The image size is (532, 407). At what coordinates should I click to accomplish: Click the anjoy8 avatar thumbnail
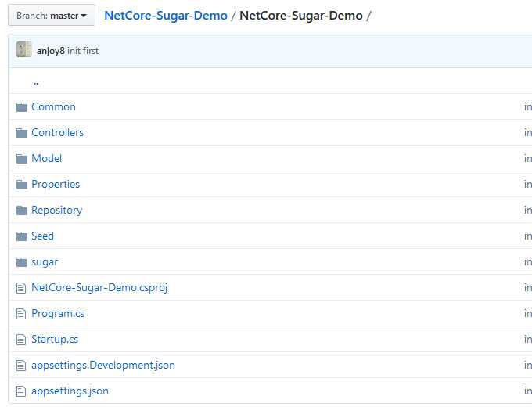[24, 49]
